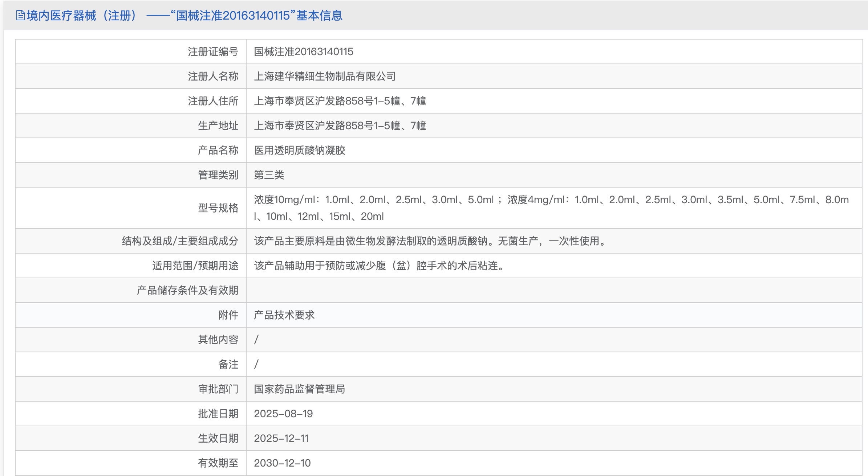This screenshot has height=476, width=868.
Task: Click expiry date 2030-12-10
Action: pyautogui.click(x=282, y=463)
